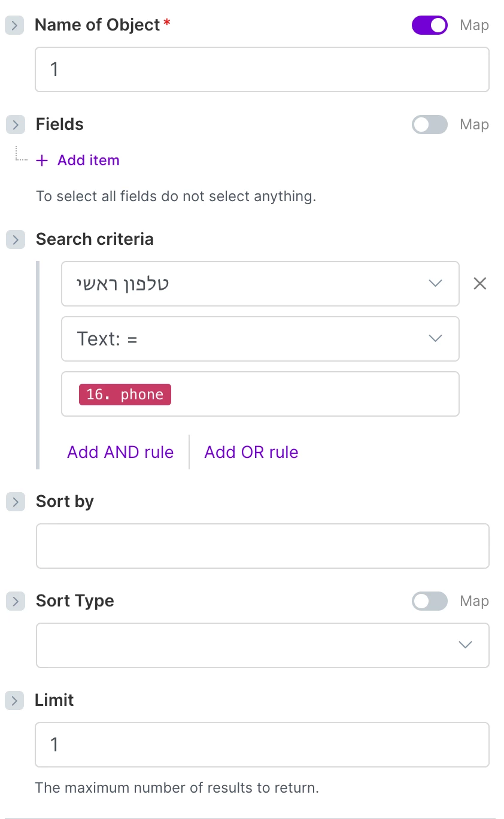
Task: Click the chevron icon beside Sort by
Action: [x=15, y=502]
